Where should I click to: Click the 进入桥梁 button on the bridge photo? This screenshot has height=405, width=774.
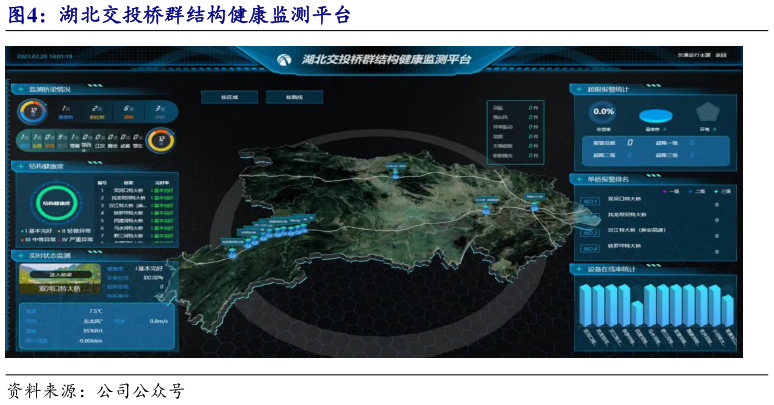pos(60,275)
